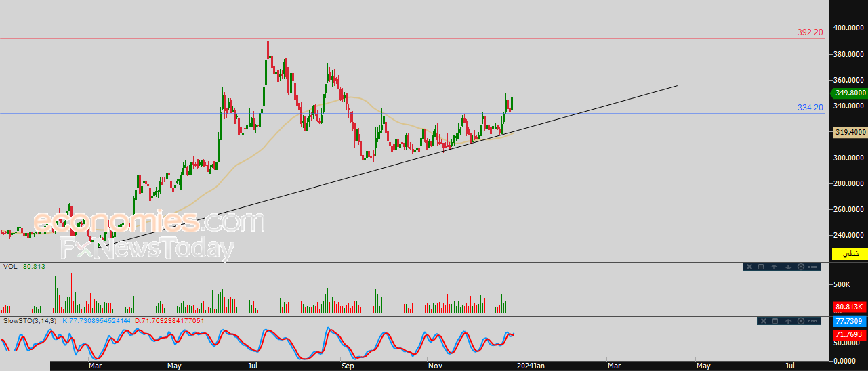The height and width of the screenshot is (371, 868).
Task: Click the red 80.813K volume tag
Action: [x=849, y=307]
